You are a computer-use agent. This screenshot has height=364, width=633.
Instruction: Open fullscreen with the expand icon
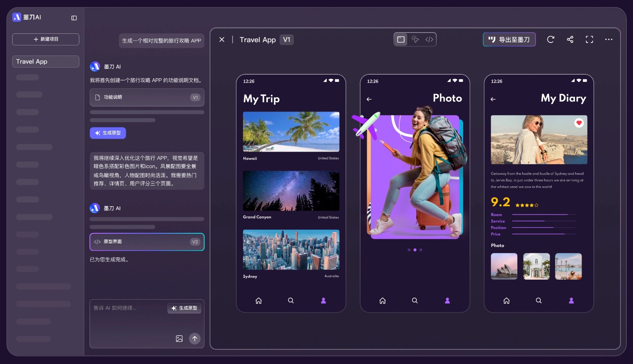coord(589,40)
